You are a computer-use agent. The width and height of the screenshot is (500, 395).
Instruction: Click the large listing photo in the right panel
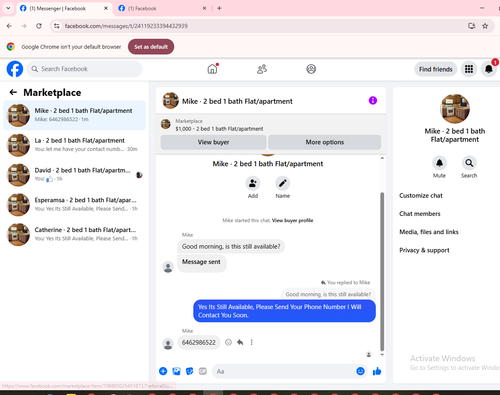coord(455,109)
